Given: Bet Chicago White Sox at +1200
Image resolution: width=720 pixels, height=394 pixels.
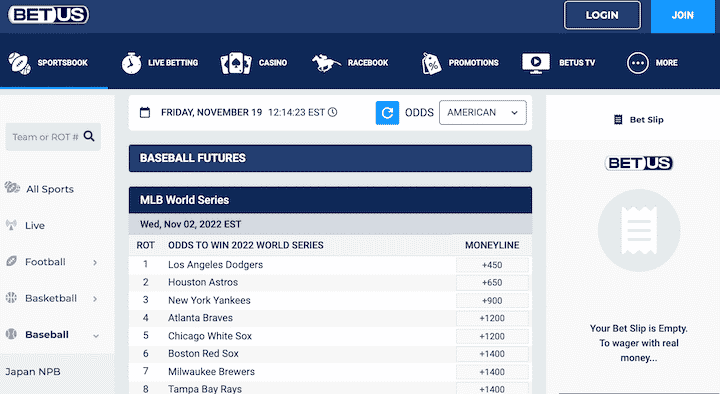Looking at the screenshot, I should pos(492,336).
